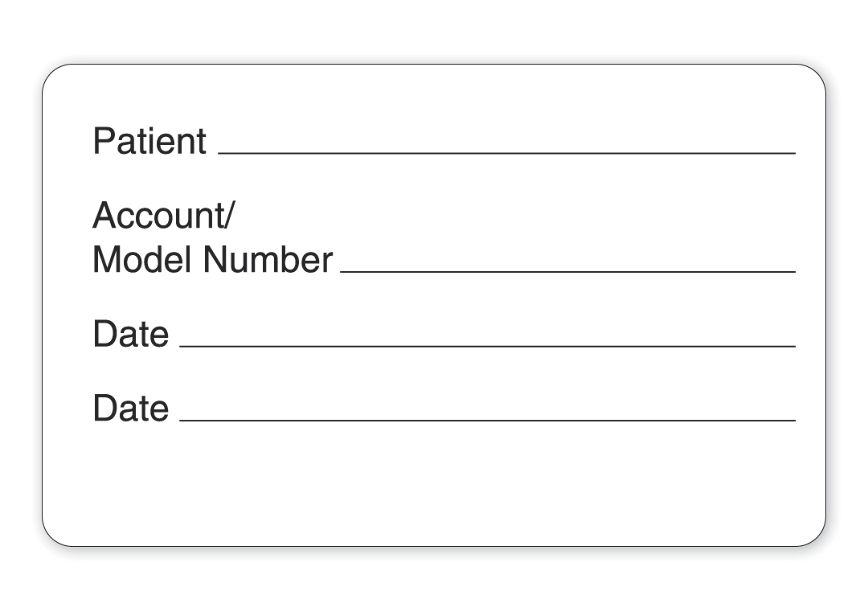Screen dimensions: 868x610
Task: Click the word "Model" on the label
Action: [143, 260]
